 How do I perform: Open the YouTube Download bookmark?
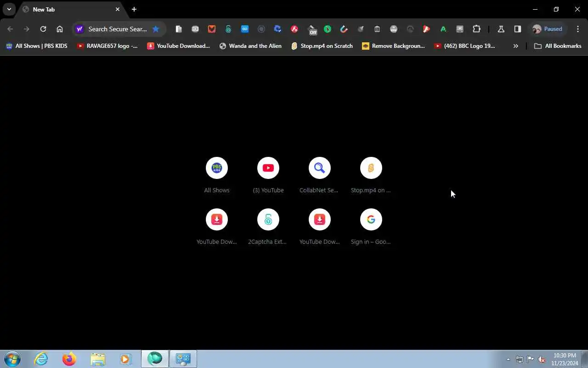(x=178, y=46)
